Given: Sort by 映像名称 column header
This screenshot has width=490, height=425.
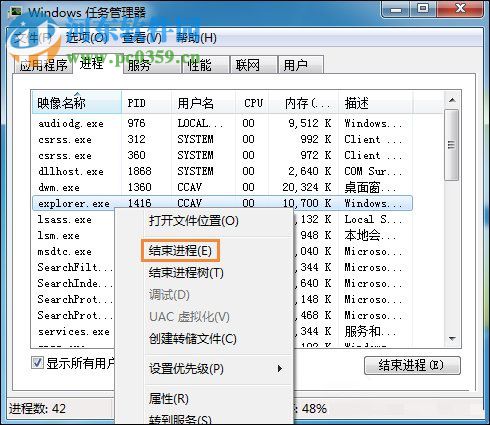Looking at the screenshot, I should click(x=77, y=103).
